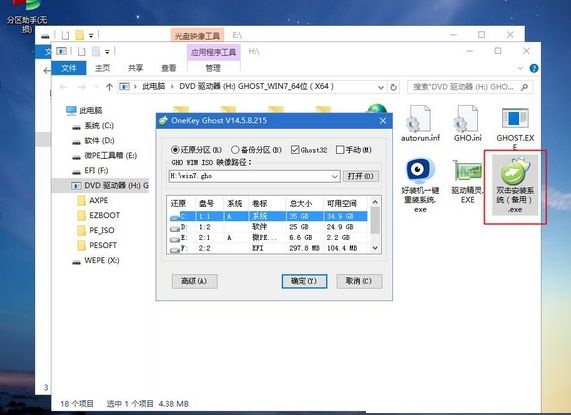Switch to 主页 ribbon tab

(x=102, y=68)
